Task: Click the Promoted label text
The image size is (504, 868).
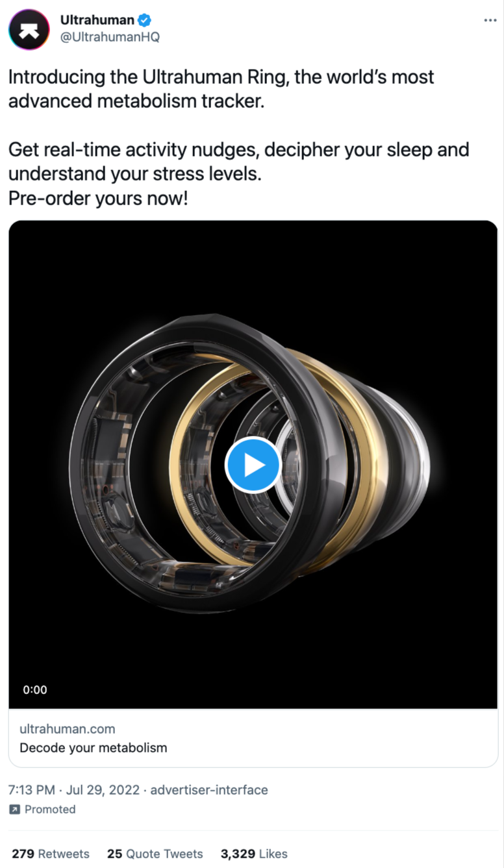Action: pos(50,810)
